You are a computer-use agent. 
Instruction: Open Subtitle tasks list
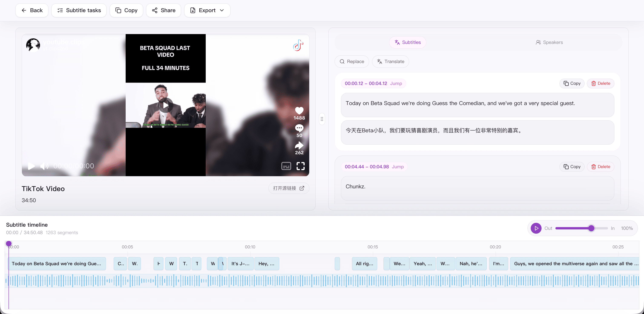click(79, 10)
